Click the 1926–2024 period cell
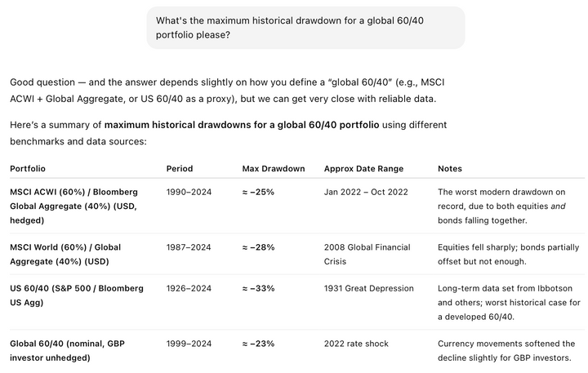 pyautogui.click(x=189, y=288)
